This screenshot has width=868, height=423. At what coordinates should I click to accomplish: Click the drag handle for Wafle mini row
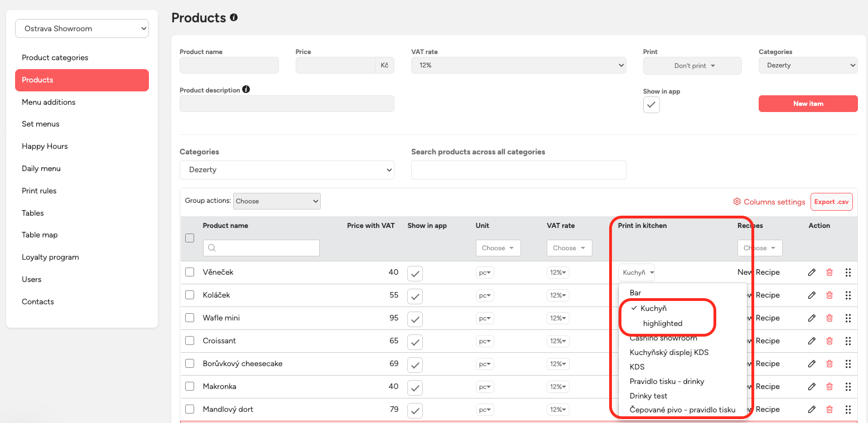point(848,318)
